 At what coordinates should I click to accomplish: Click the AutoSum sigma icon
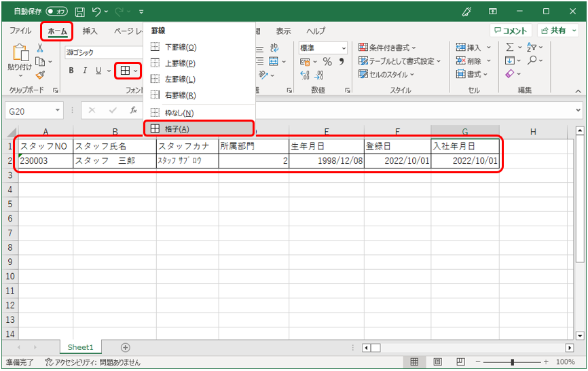coord(510,48)
